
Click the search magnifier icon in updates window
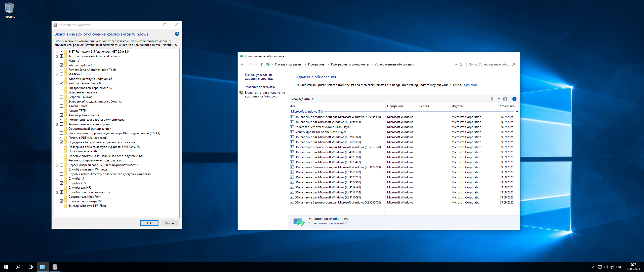tap(514, 64)
